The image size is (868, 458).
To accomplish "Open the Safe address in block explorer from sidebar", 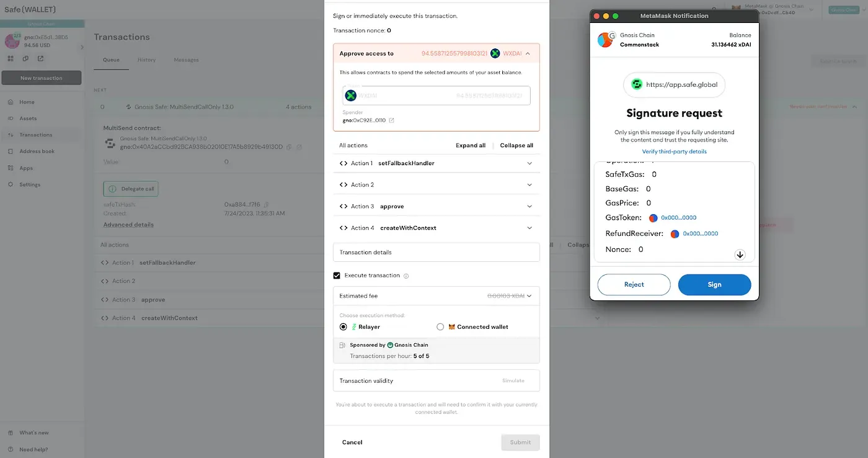I will click(40, 58).
